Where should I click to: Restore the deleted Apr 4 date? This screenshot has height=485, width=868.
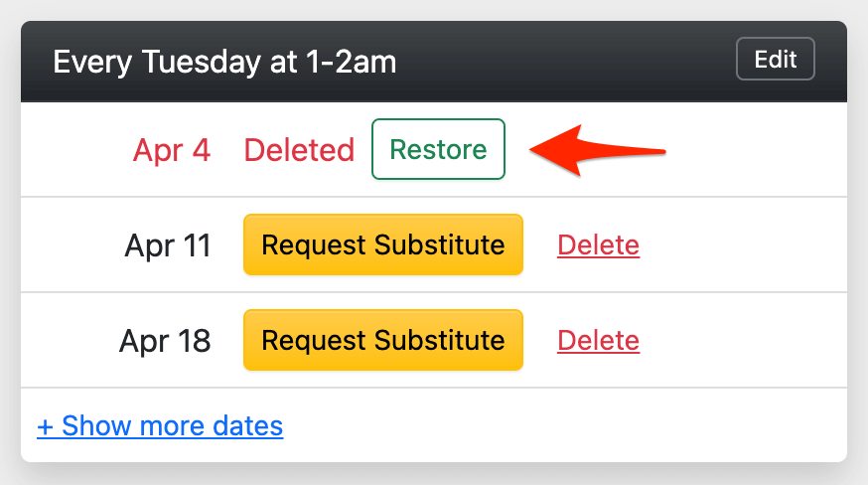pos(438,150)
